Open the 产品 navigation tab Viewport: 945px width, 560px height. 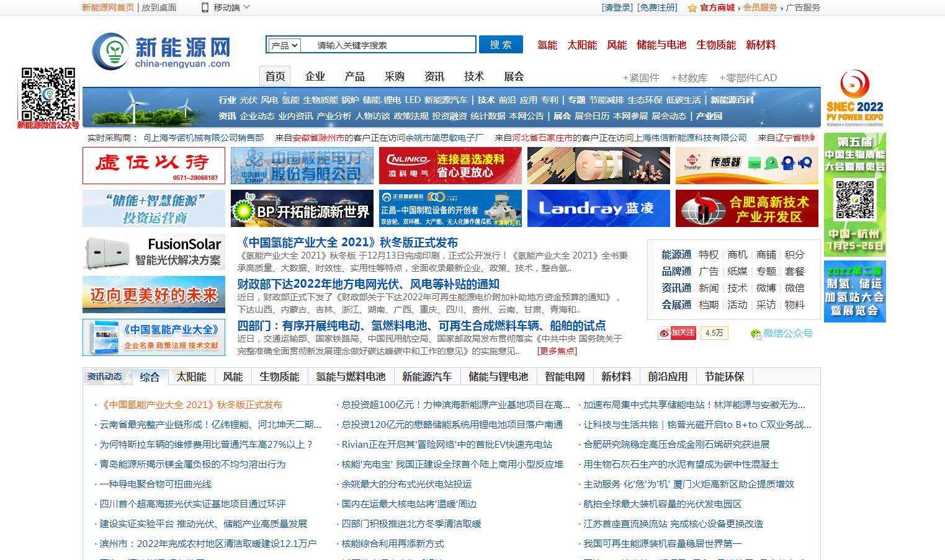pos(355,76)
